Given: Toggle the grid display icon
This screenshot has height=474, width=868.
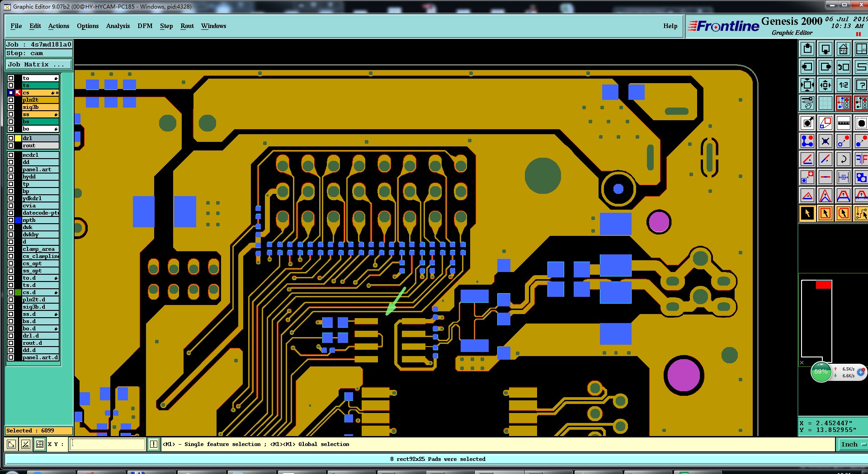Looking at the screenshot, I should (826, 103).
